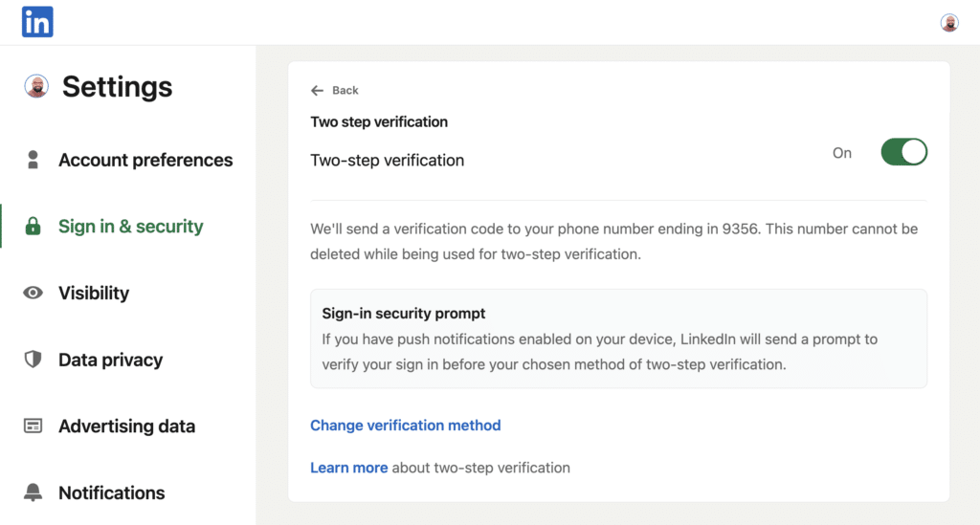The height and width of the screenshot is (525, 980).
Task: Open Notifications settings
Action: point(112,492)
